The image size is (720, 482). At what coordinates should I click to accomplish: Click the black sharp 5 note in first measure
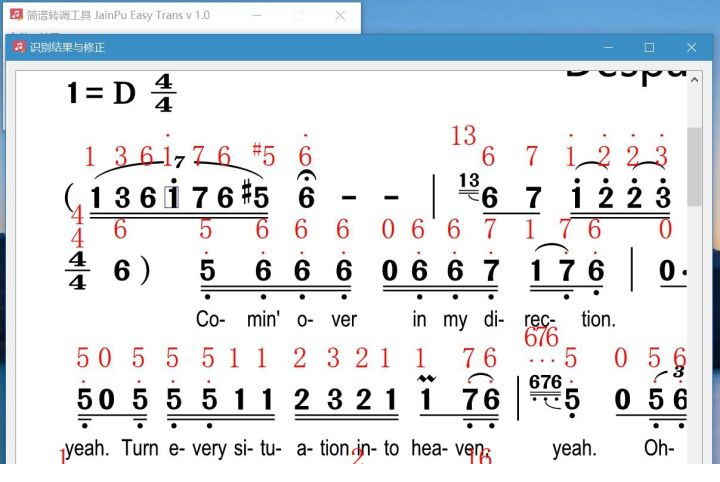tap(255, 195)
